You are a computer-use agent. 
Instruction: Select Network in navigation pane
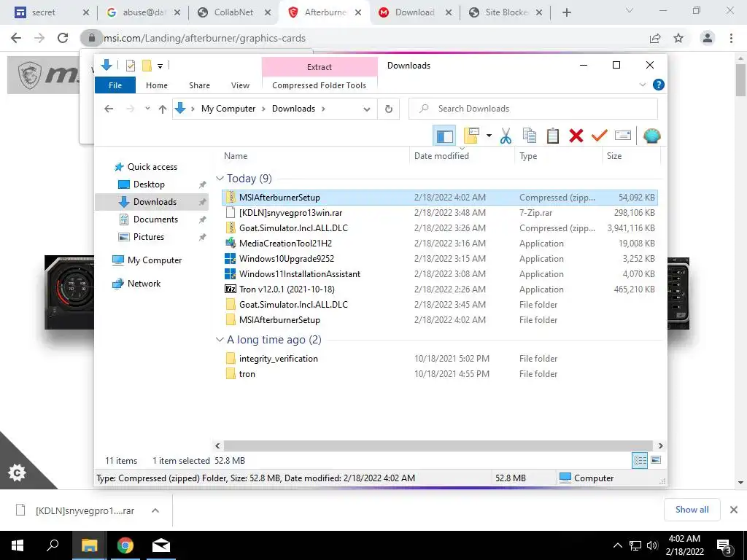pos(144,284)
